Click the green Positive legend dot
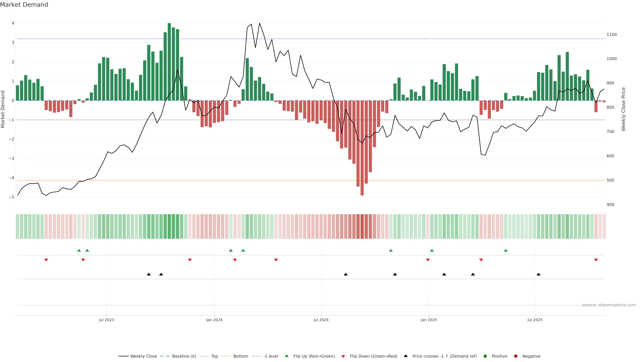The width and height of the screenshot is (644, 362). 485,356
